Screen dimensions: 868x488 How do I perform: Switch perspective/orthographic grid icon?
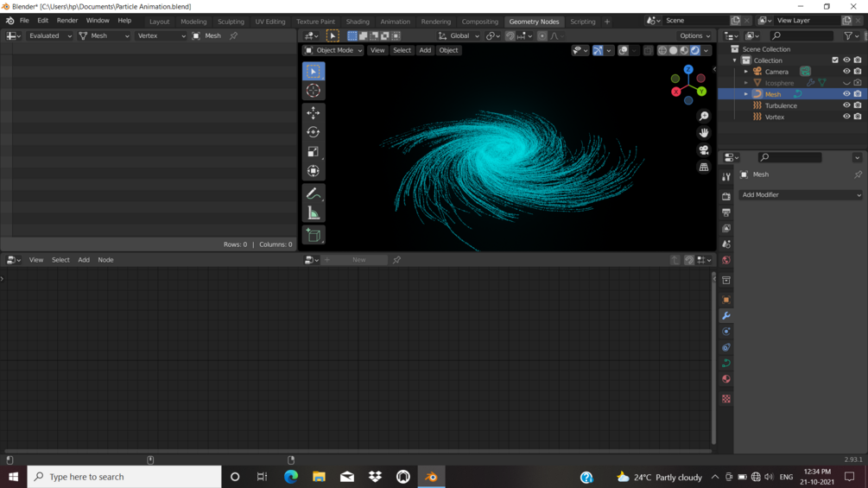[704, 167]
